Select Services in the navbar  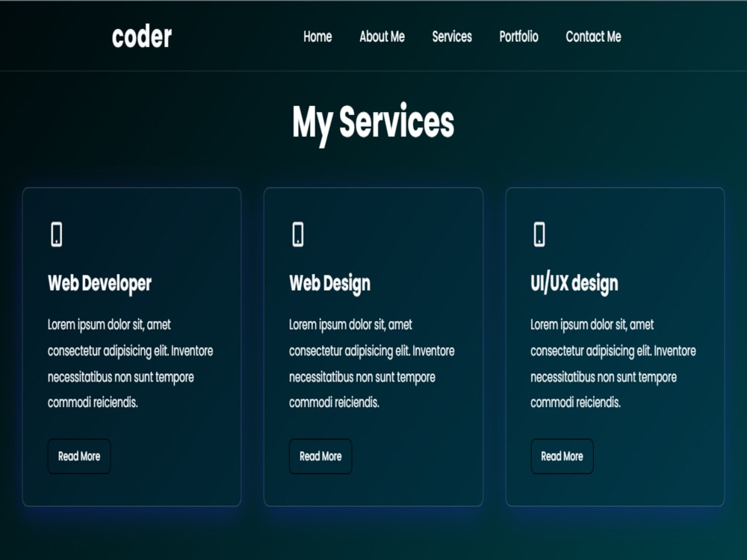452,37
